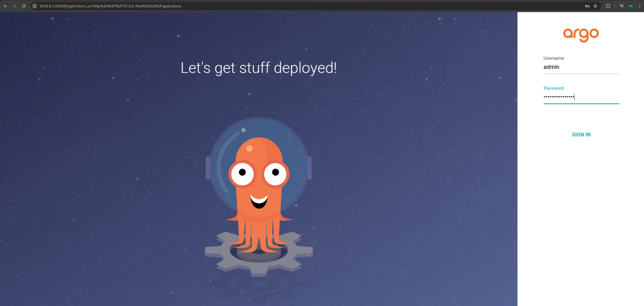Click the Argo octopus mascot image
The height and width of the screenshot is (306, 644).
(x=259, y=196)
